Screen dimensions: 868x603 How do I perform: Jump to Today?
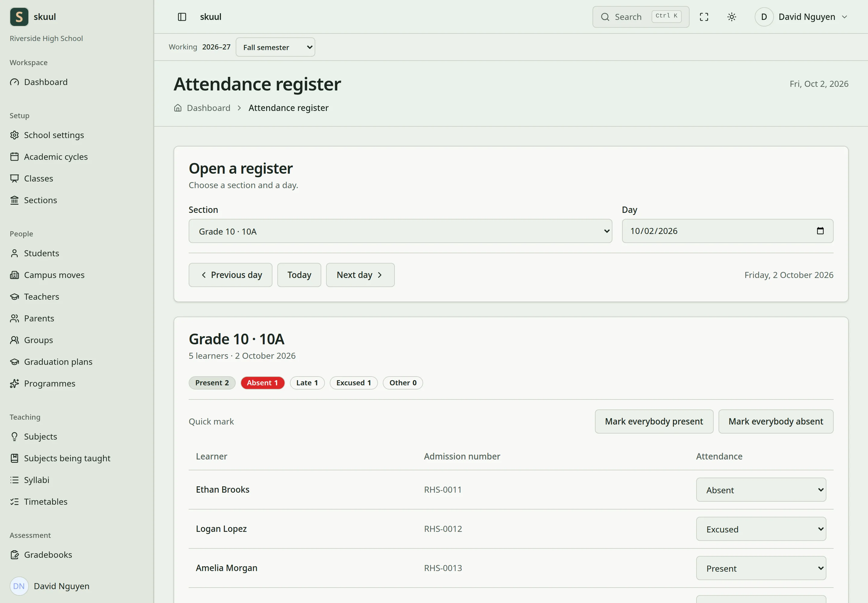pos(299,275)
